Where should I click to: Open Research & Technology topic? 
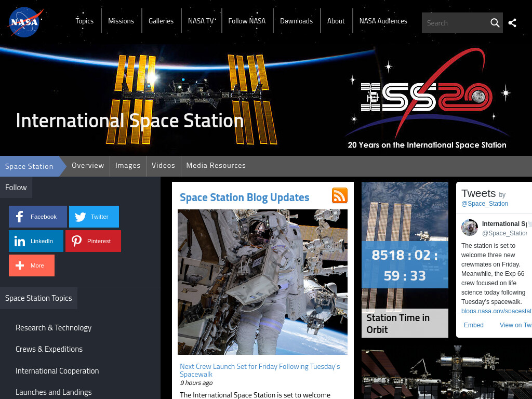click(54, 328)
